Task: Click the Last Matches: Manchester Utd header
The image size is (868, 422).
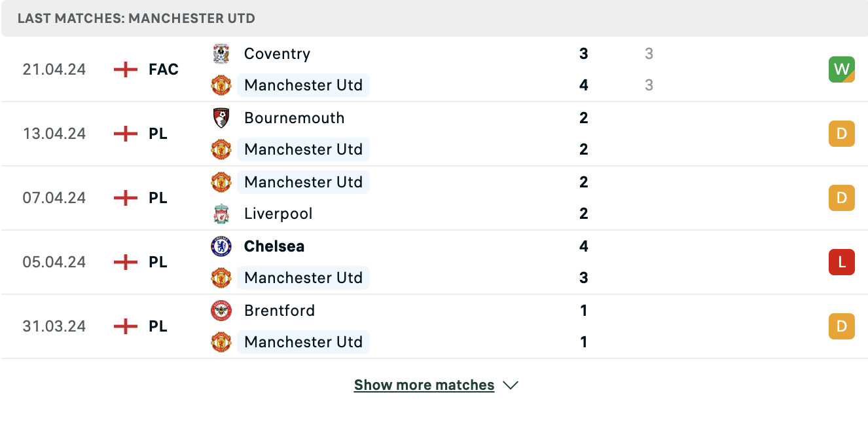Action: tap(136, 18)
